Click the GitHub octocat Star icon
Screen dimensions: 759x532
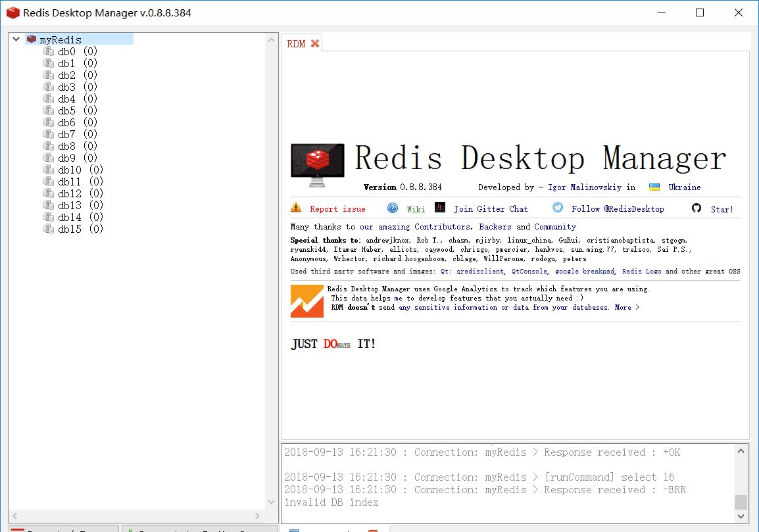click(x=696, y=208)
